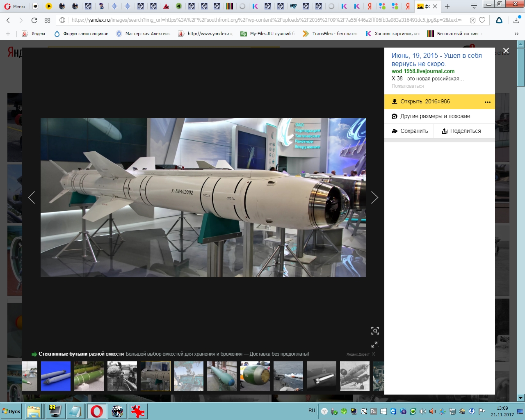Go to next image with right arrow

click(374, 198)
